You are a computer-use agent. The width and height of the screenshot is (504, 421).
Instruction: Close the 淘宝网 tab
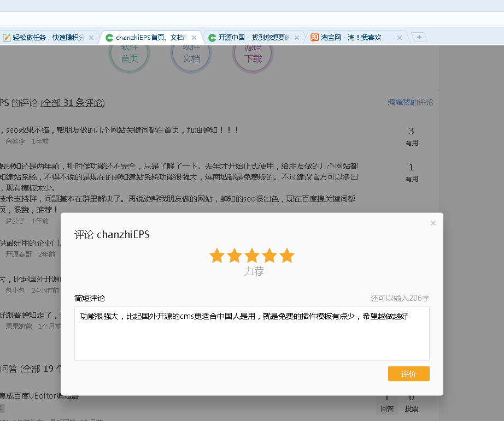tap(400, 38)
